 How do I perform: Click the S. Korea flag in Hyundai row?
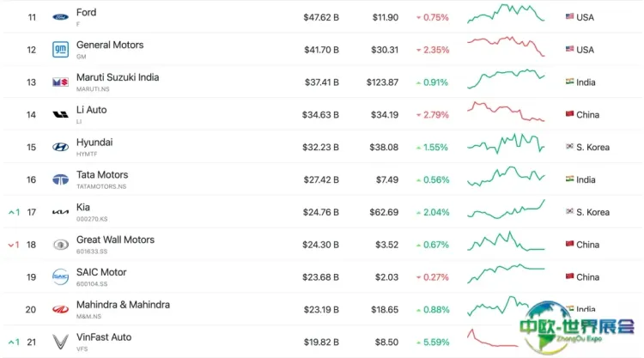click(x=569, y=147)
